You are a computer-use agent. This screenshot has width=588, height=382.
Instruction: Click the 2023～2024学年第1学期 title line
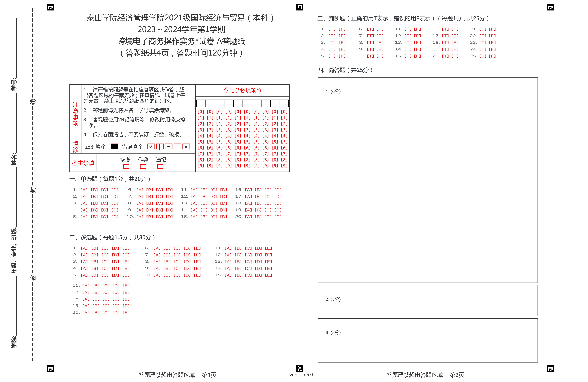[x=181, y=29]
